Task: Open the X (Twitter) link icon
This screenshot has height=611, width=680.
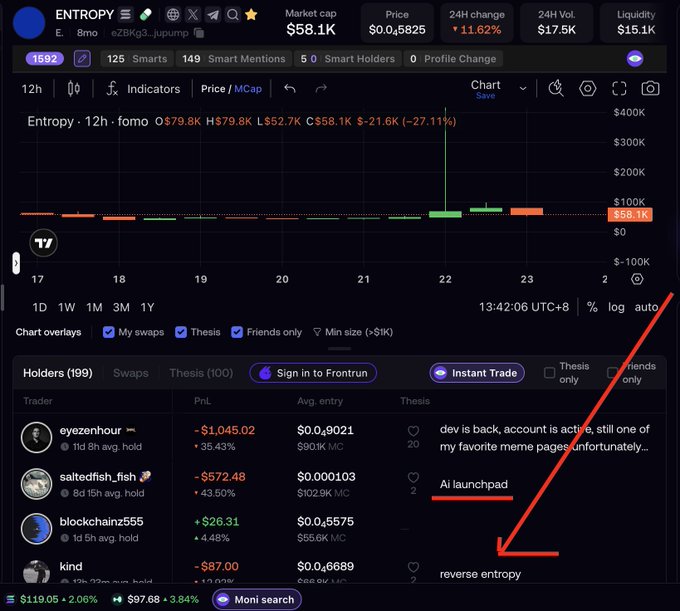Action: pyautogui.click(x=193, y=15)
